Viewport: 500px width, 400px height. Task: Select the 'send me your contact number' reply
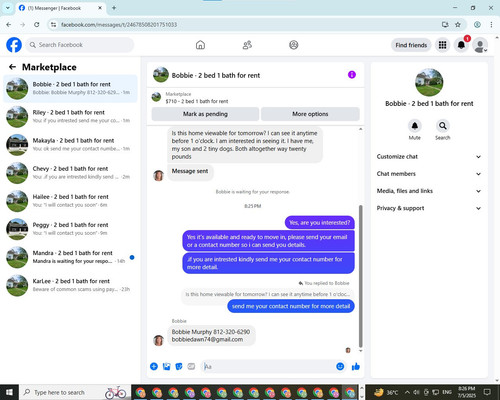(291, 306)
